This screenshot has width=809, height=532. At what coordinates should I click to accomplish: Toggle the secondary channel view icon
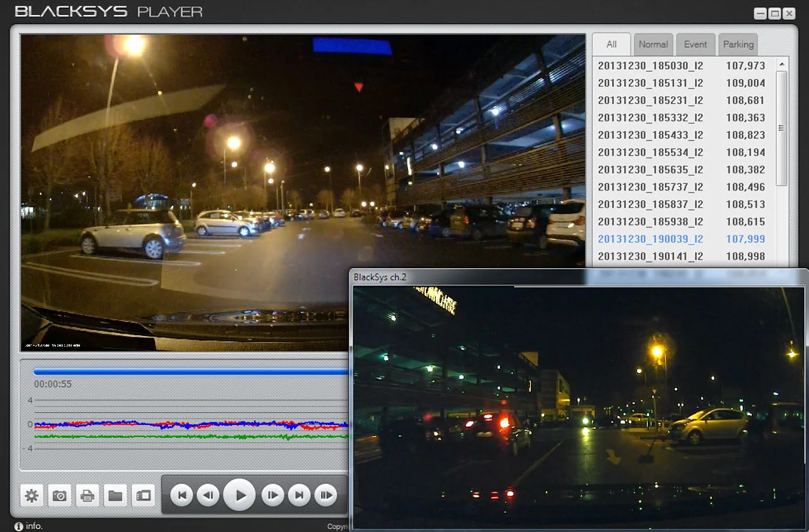pos(143,496)
